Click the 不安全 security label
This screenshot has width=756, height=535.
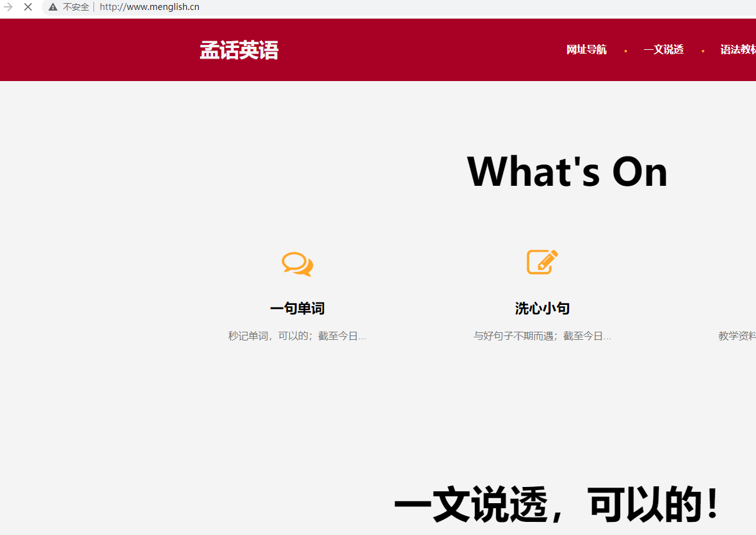click(x=76, y=7)
